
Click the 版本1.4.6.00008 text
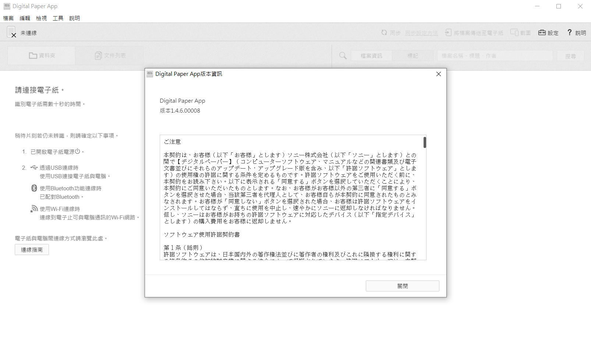tap(180, 111)
